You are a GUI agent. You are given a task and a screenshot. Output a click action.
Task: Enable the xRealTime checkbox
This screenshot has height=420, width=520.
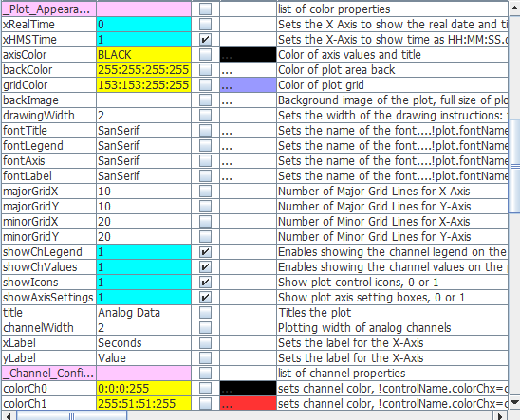pos(205,25)
